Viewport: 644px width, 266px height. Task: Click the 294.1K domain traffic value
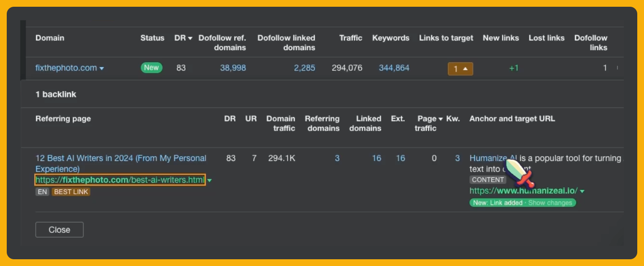click(282, 158)
